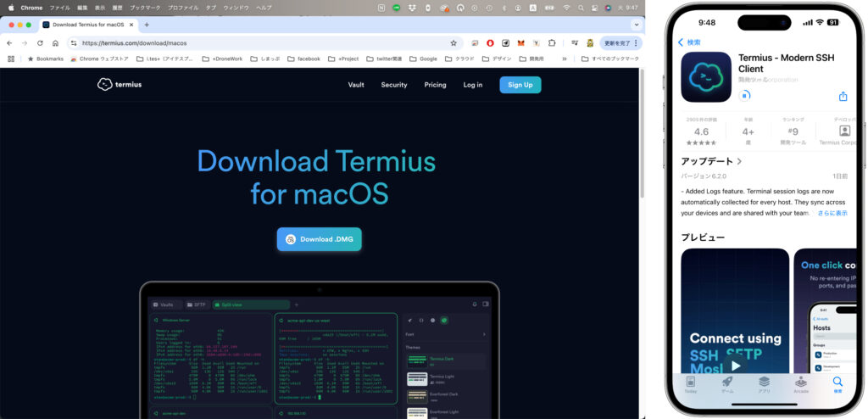Click the media control icon in toolbar
The height and width of the screenshot is (419, 868).
tap(576, 43)
